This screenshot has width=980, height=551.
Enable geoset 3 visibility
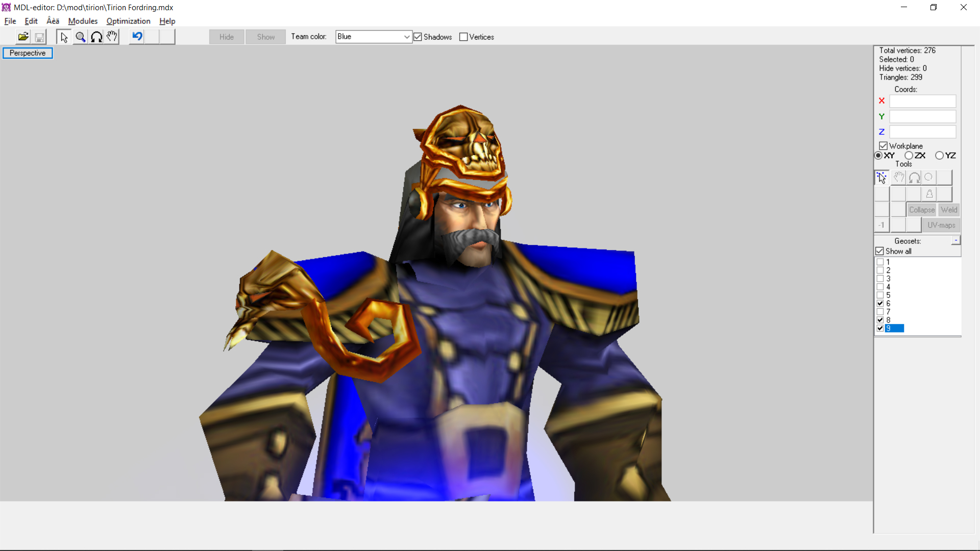pos(880,279)
